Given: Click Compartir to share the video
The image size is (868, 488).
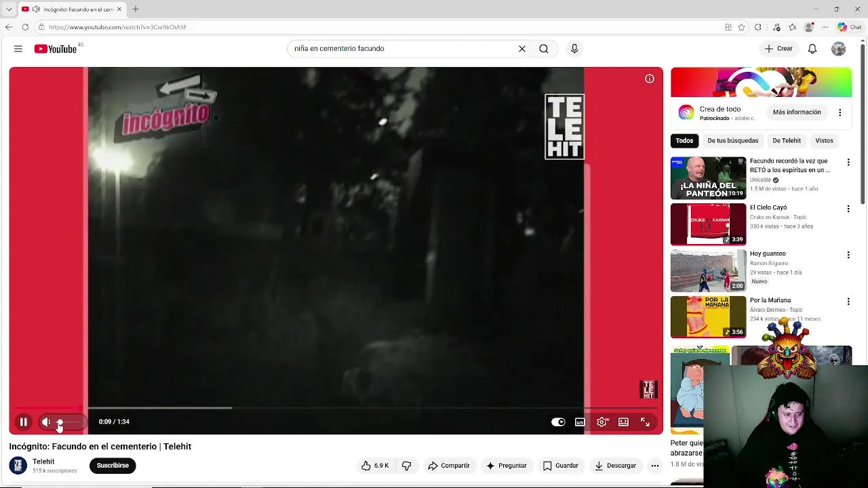Looking at the screenshot, I should (x=449, y=466).
